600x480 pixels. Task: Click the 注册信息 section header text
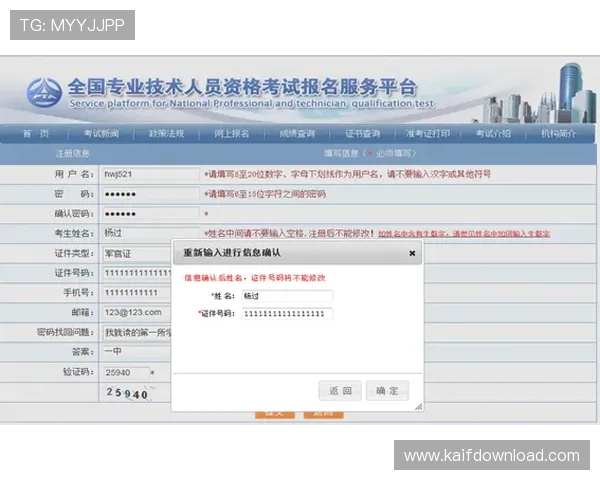[72, 153]
